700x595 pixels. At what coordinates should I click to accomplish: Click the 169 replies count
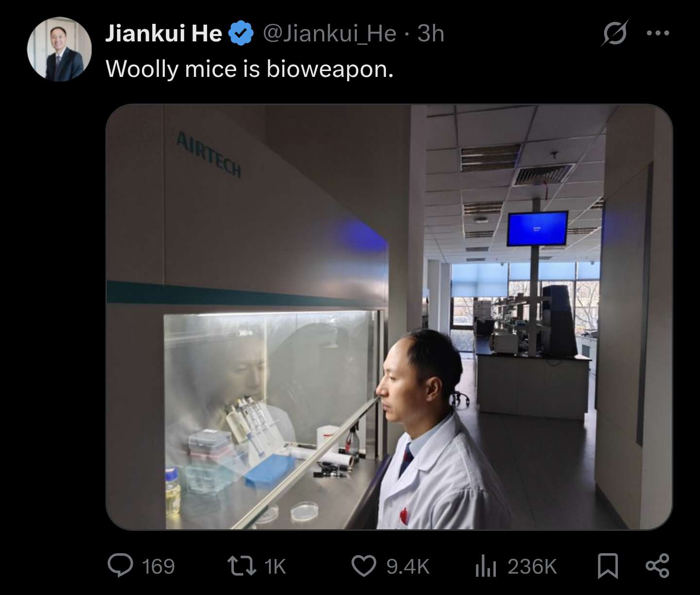click(x=158, y=566)
